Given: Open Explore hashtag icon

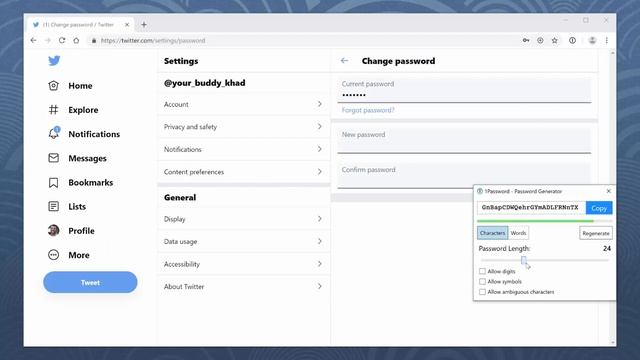Looking at the screenshot, I should [x=53, y=109].
